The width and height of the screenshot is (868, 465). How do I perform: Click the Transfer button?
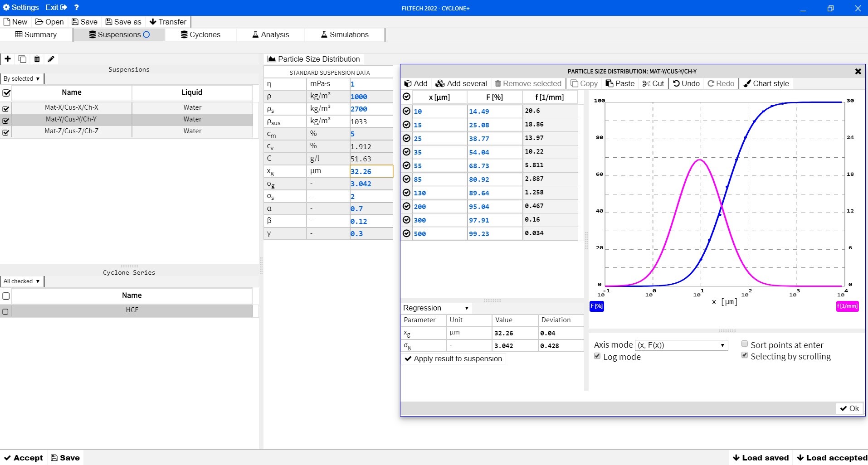168,22
